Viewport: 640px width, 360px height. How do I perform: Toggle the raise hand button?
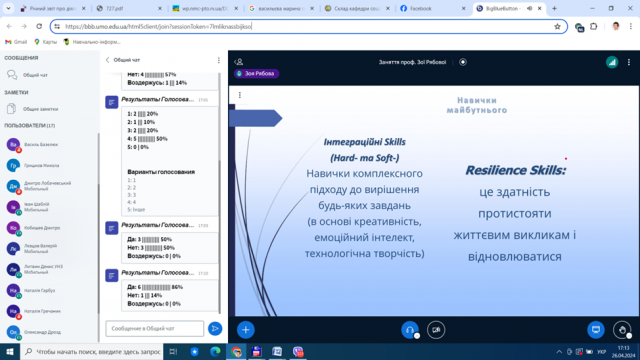(622, 330)
